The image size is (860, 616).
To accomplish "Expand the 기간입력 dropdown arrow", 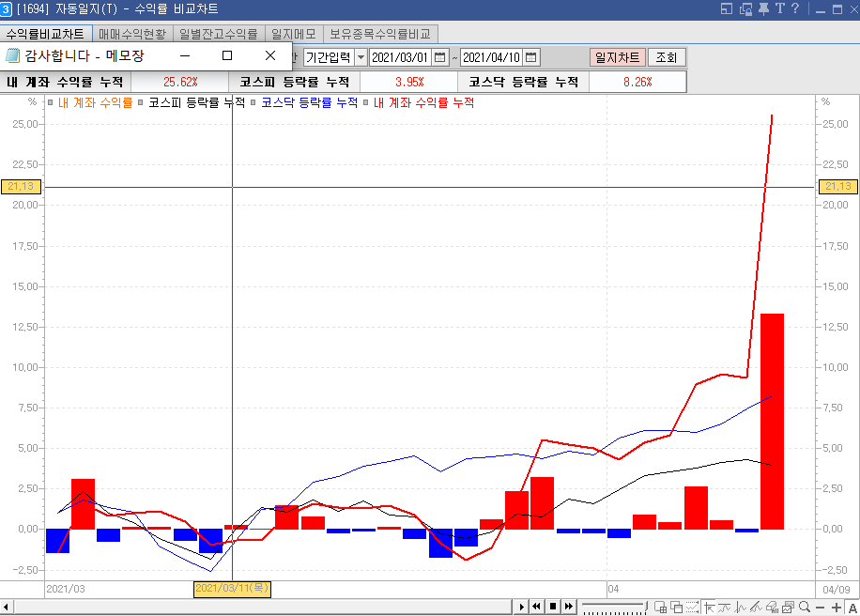I will [x=361, y=57].
